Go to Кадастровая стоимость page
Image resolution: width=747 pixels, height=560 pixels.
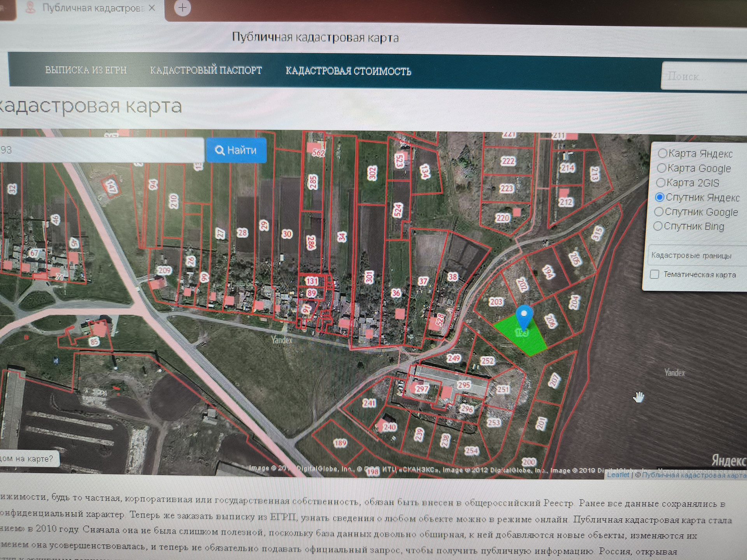click(x=348, y=71)
